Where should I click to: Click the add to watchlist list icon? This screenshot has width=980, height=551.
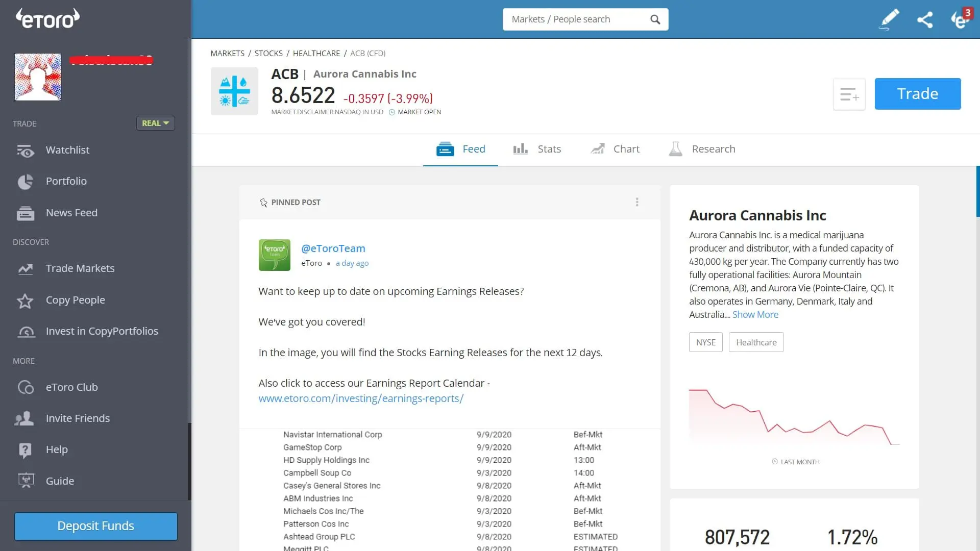[849, 94]
